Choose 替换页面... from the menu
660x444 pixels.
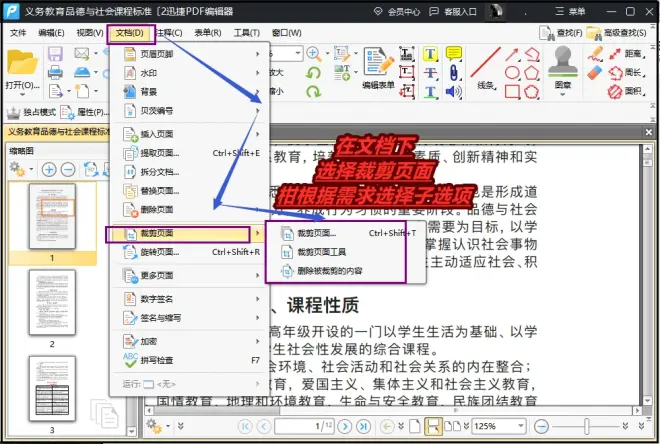coord(189,191)
